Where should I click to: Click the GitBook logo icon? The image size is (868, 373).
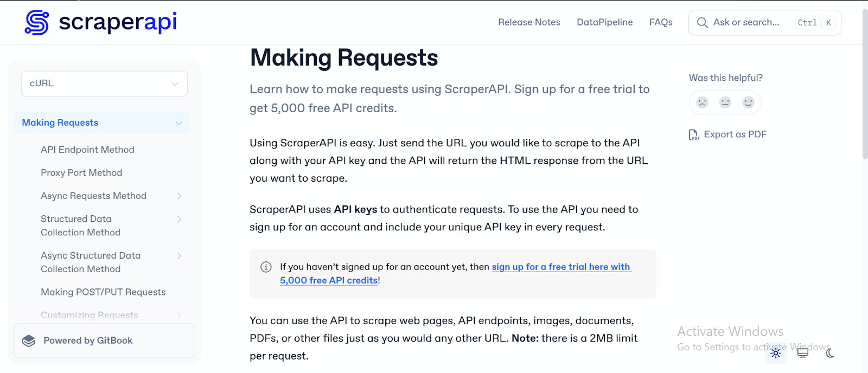pyautogui.click(x=29, y=340)
